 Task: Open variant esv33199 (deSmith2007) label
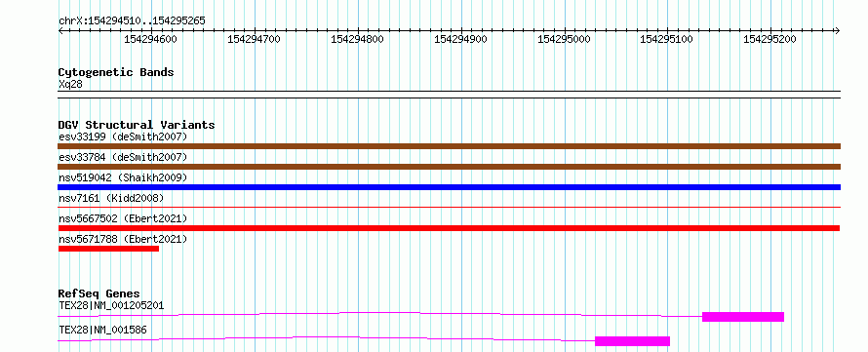click(123, 137)
